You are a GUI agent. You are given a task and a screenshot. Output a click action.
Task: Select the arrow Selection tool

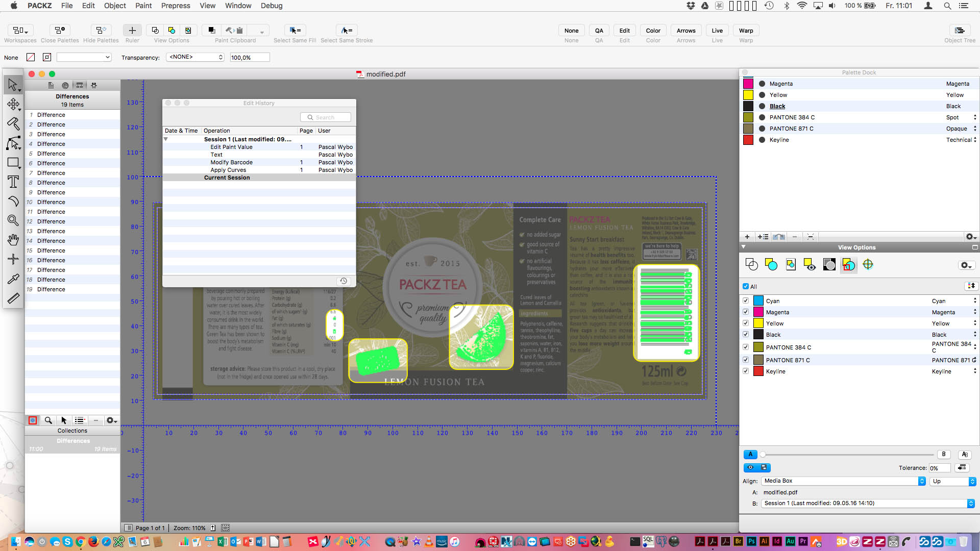point(13,85)
